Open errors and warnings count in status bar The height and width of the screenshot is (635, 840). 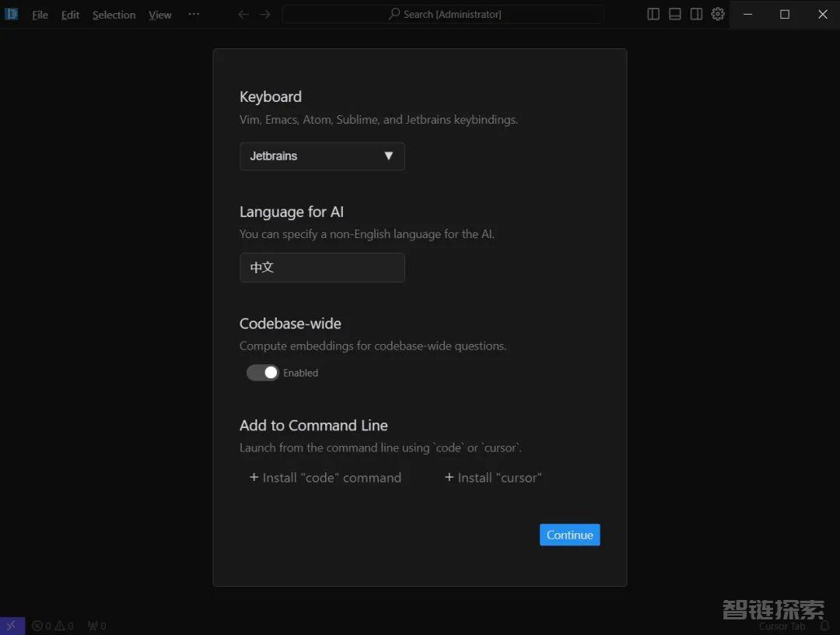point(53,626)
